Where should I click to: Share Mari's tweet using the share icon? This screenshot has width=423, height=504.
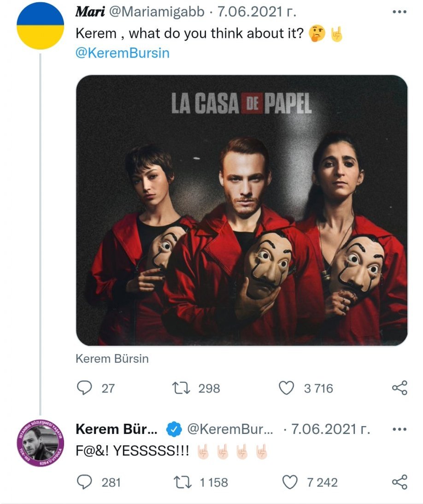pyautogui.click(x=399, y=388)
